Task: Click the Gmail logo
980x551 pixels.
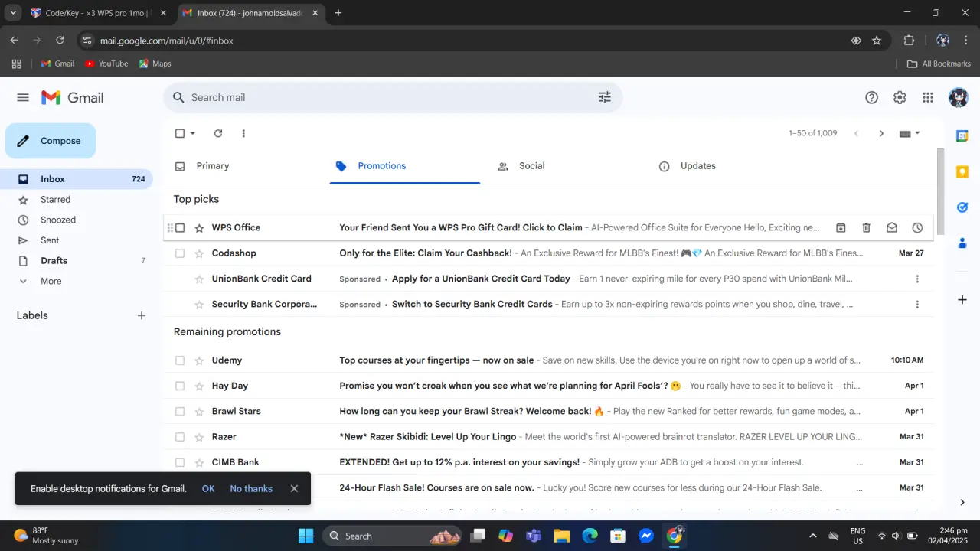Action: [73, 97]
